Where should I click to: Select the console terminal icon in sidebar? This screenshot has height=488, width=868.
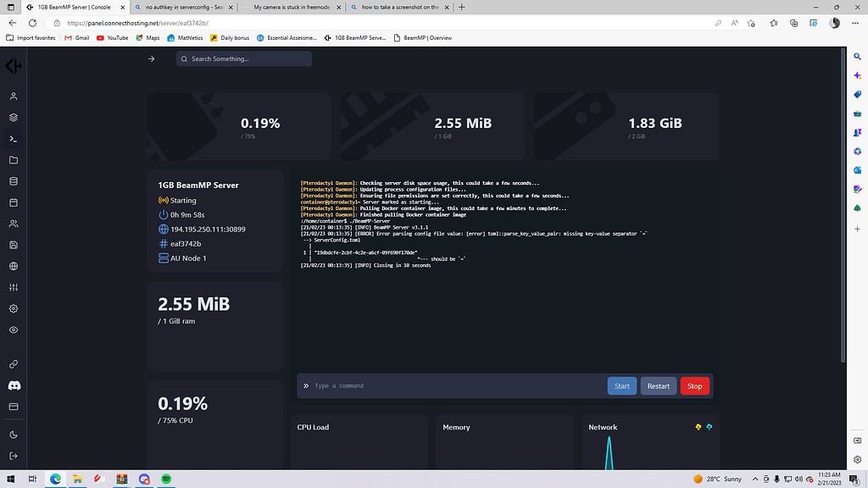click(x=14, y=139)
